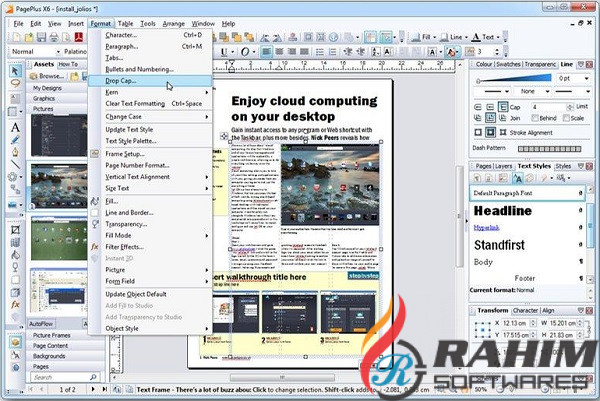Open the Text colour dropdown arrow

pos(498,37)
